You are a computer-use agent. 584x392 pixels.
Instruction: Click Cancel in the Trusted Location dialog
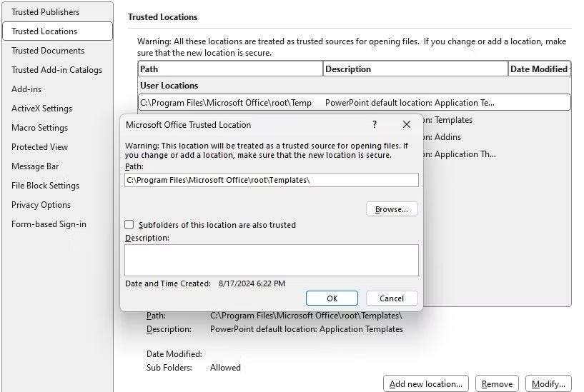[392, 298]
